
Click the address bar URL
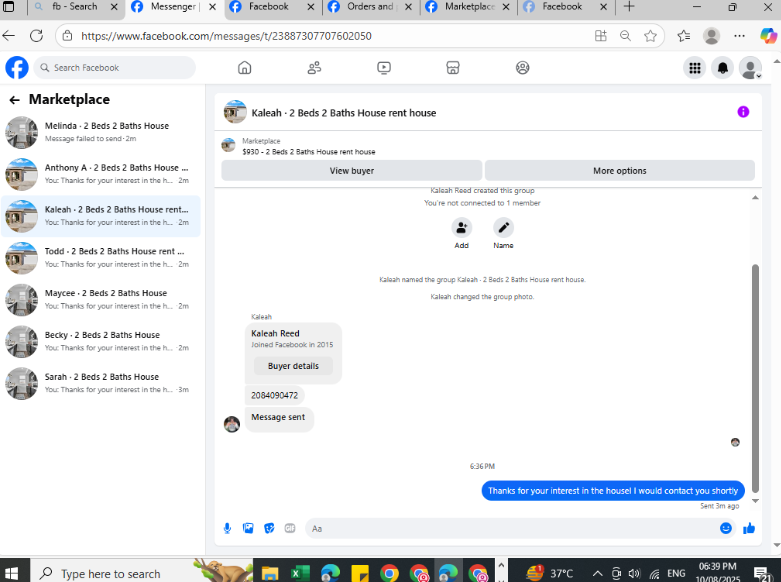click(226, 36)
